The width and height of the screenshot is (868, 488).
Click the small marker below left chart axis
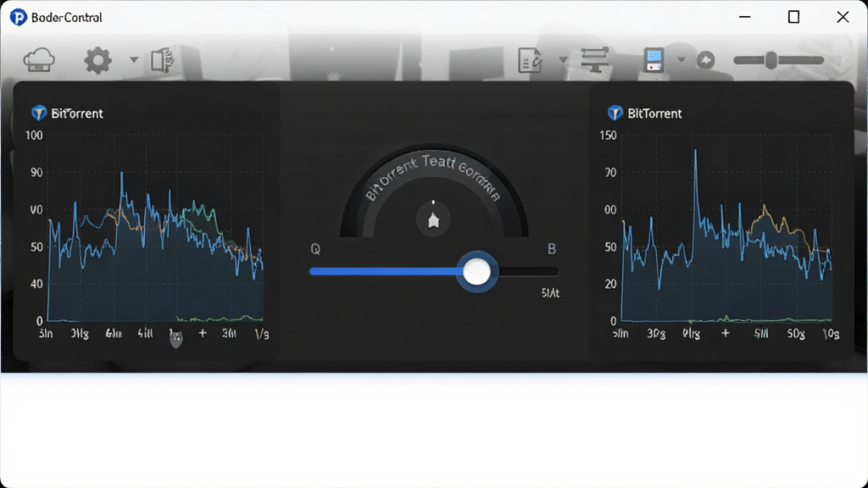176,341
